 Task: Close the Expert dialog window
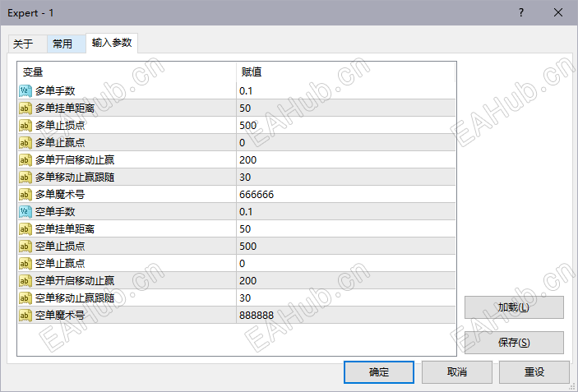pos(558,12)
